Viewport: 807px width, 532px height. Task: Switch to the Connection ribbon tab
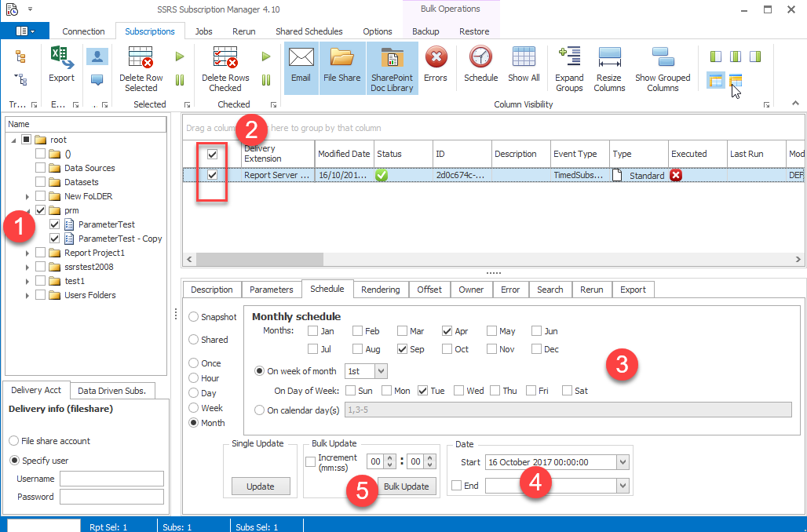coord(83,31)
